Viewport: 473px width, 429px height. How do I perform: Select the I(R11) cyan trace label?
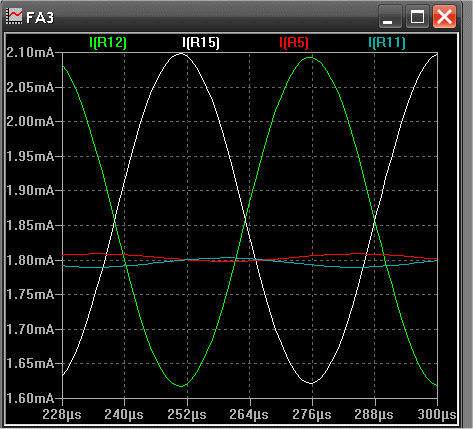point(387,43)
